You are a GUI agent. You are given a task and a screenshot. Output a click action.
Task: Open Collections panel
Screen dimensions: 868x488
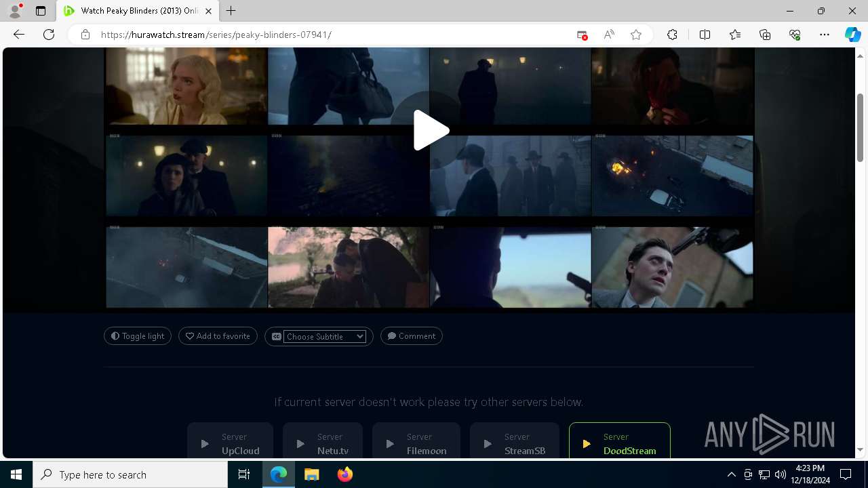click(x=765, y=35)
